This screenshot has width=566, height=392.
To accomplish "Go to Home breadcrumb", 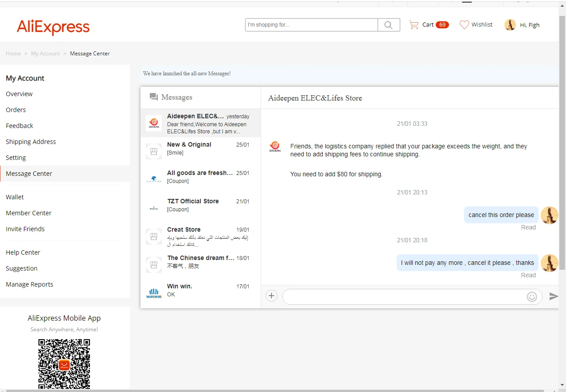I will [x=13, y=54].
